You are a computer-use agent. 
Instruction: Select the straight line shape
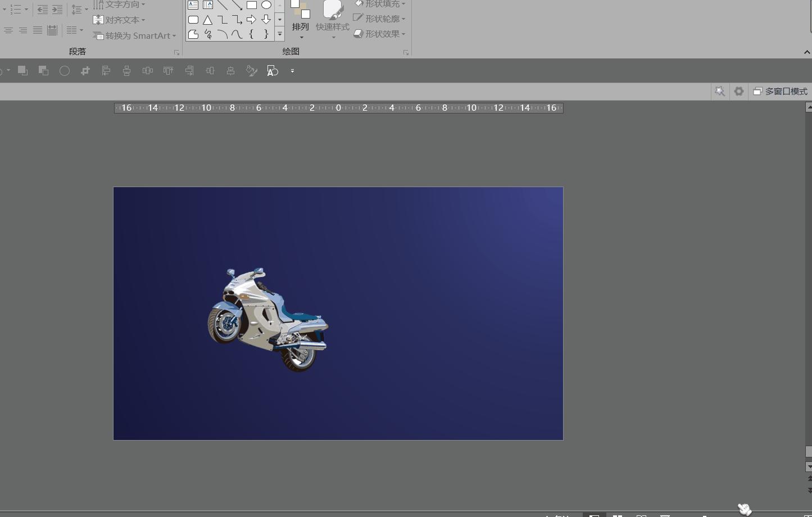(x=222, y=5)
